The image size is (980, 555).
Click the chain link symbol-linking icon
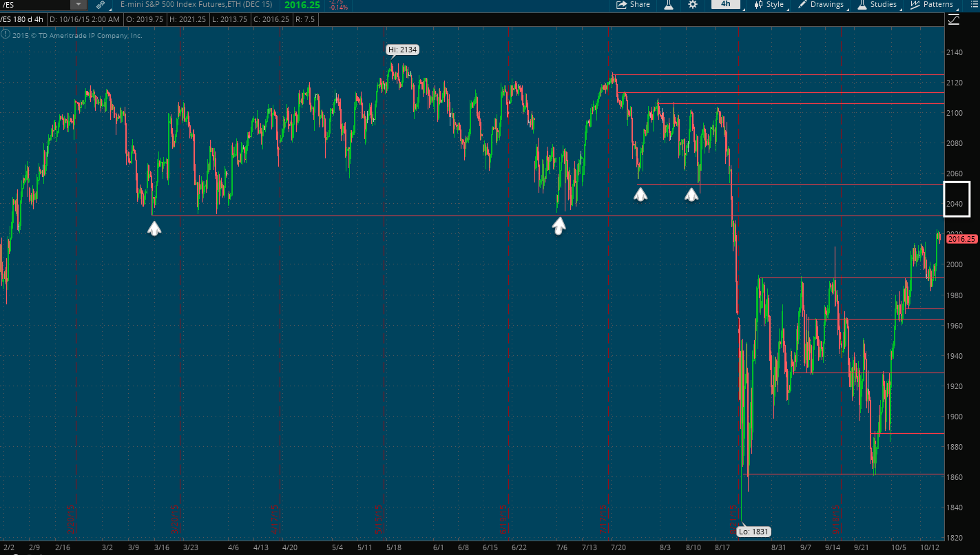pyautogui.click(x=101, y=4)
